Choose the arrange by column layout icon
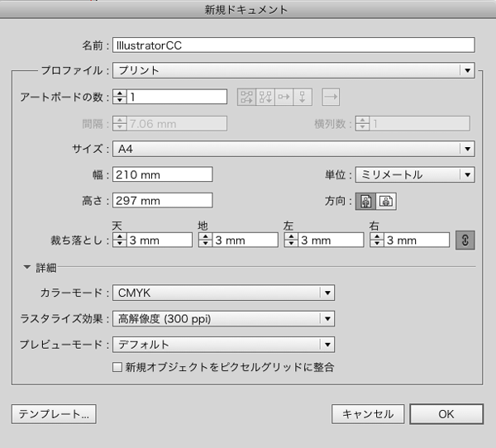 303,97
